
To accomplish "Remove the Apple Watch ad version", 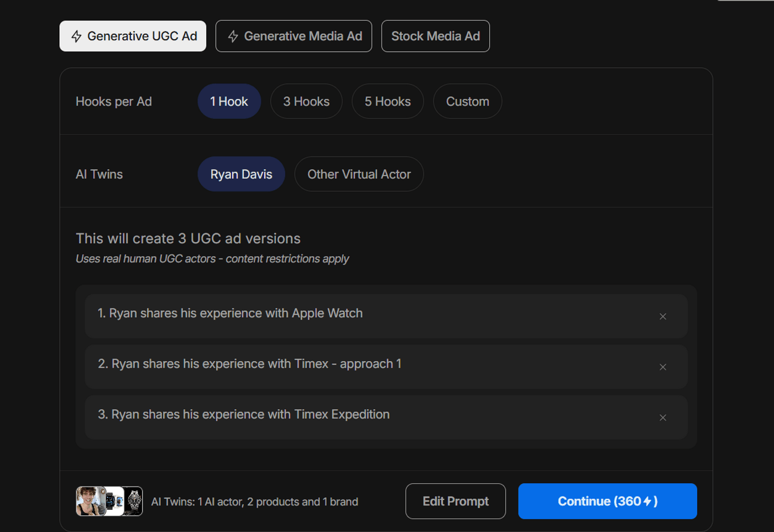I will click(x=663, y=316).
